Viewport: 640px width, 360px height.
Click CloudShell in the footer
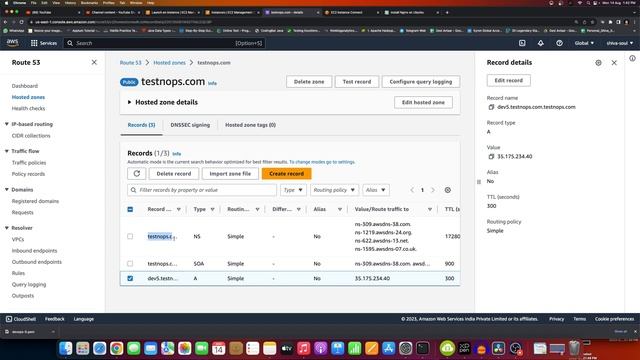[x=21, y=319]
